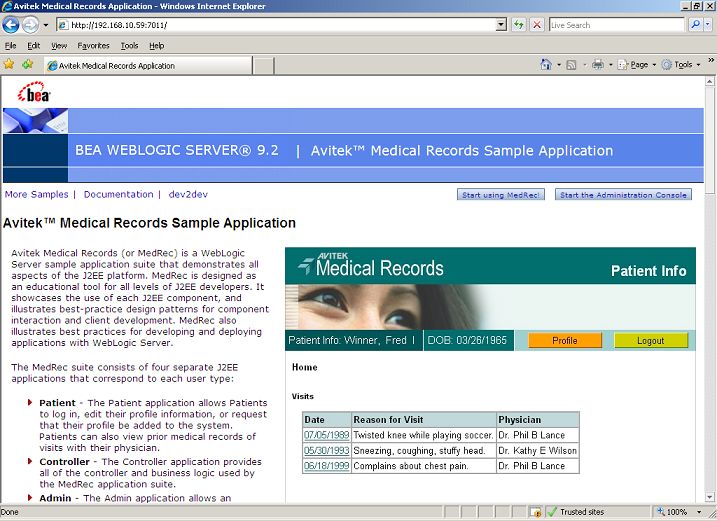Click the vertical scrollbar thumb
Image resolution: width=717 pixels, height=521 pixels.
710,140
